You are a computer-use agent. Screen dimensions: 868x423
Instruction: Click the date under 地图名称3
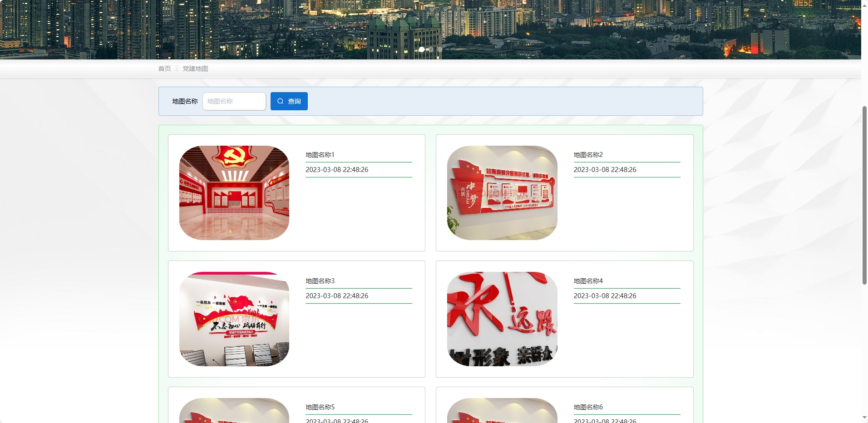tap(337, 296)
